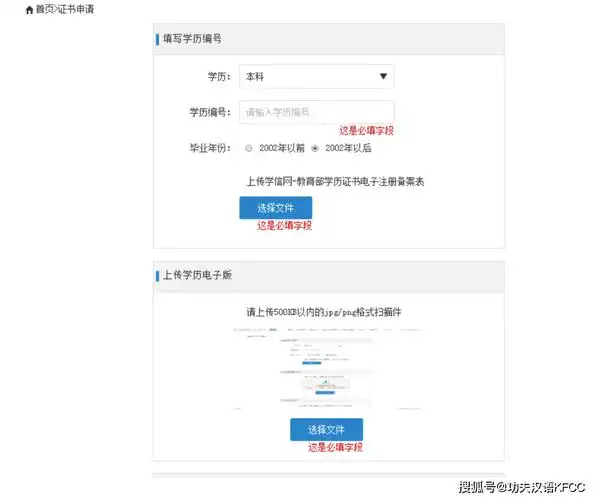Click 选择文件 button under 学信网 备案表
Screen dimensions: 599x500
(x=275, y=208)
